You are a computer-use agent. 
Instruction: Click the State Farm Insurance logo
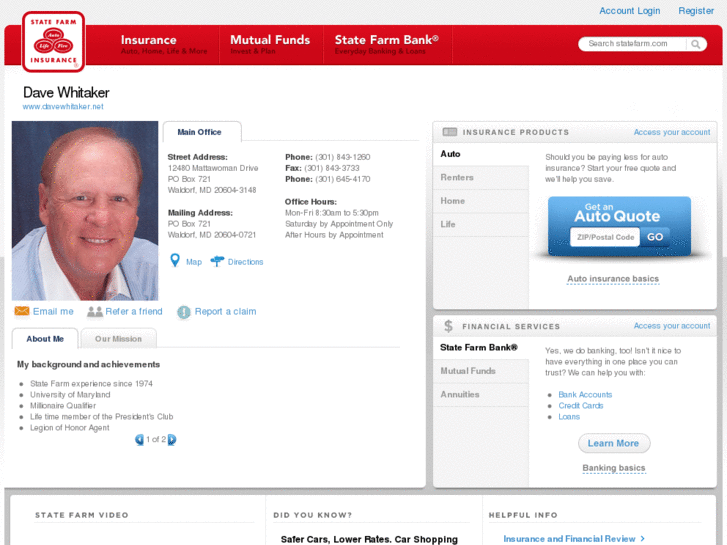[53, 42]
